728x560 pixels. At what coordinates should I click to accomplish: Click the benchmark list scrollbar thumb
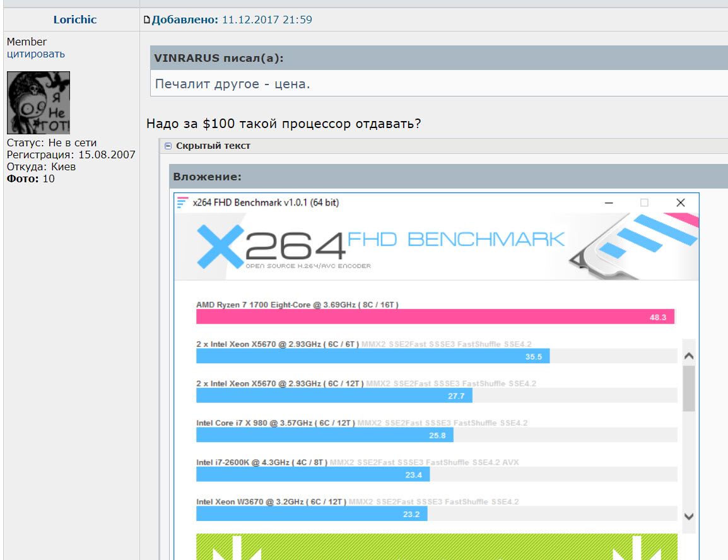[x=689, y=388]
